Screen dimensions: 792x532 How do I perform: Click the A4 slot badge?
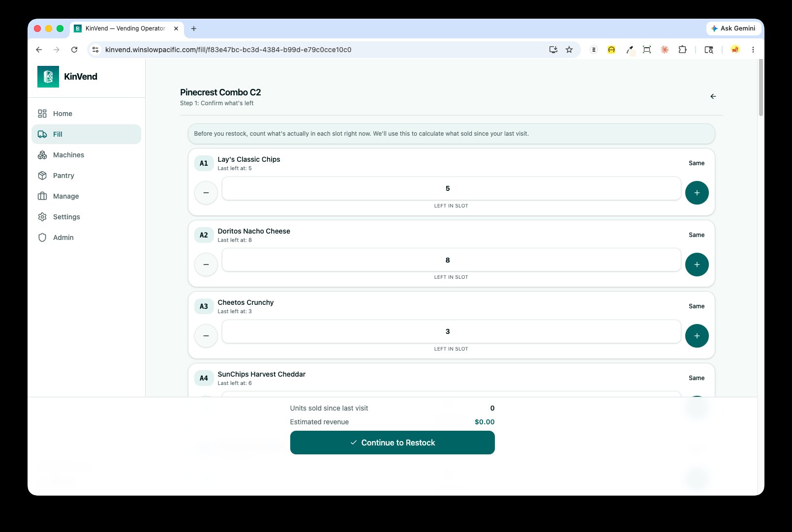(x=204, y=378)
